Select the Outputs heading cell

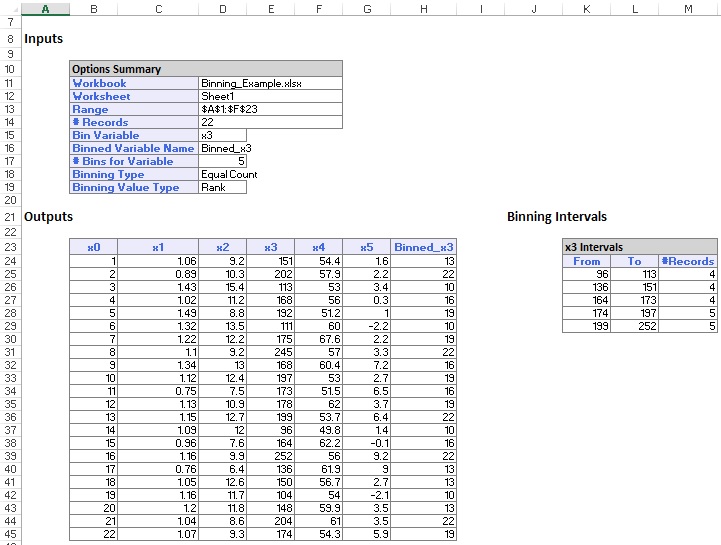pyautogui.click(x=48, y=216)
